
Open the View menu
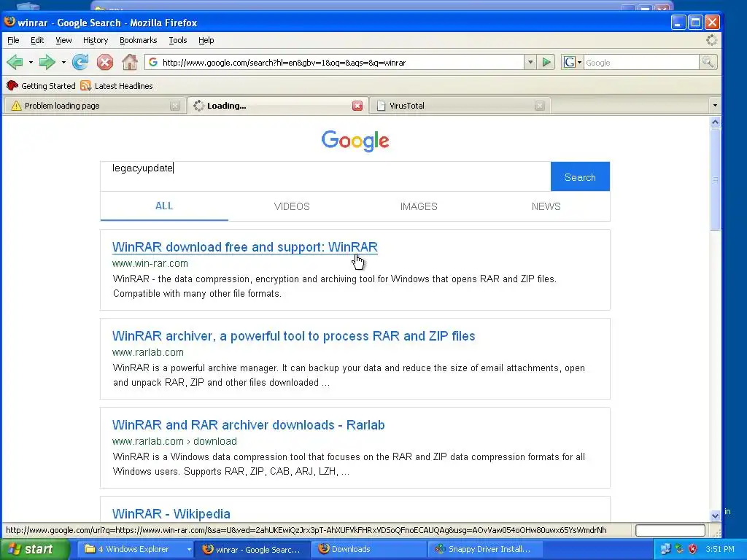coord(63,40)
